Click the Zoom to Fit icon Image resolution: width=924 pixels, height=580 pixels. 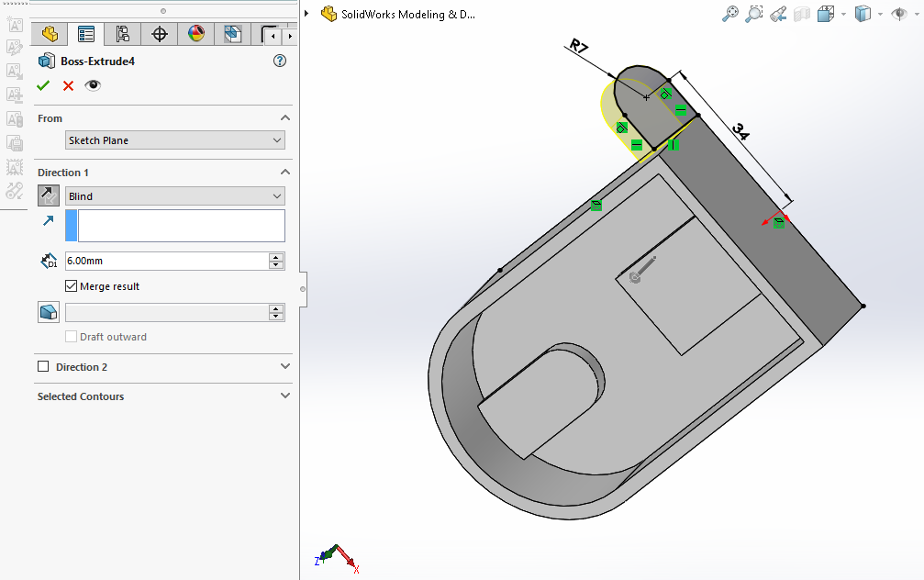[730, 14]
